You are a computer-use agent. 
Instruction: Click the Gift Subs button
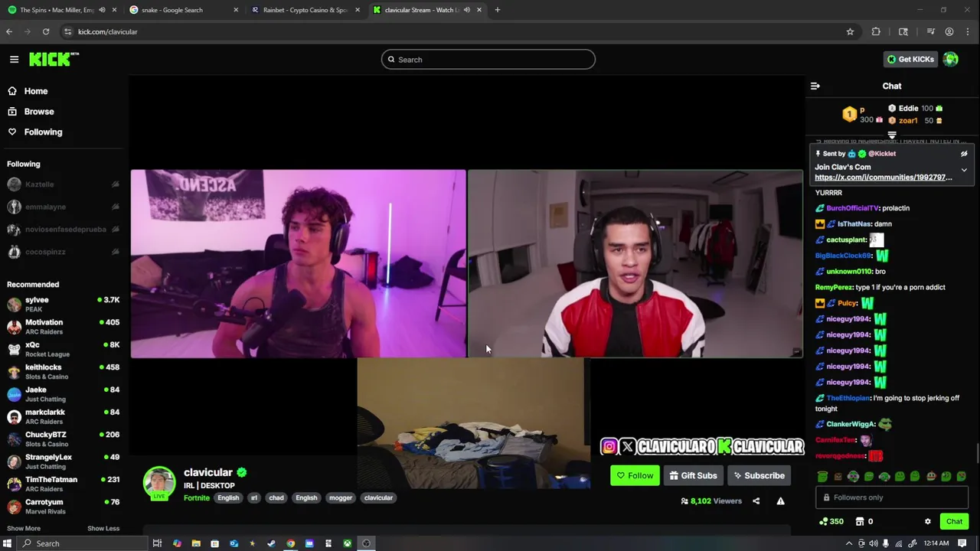coord(693,475)
